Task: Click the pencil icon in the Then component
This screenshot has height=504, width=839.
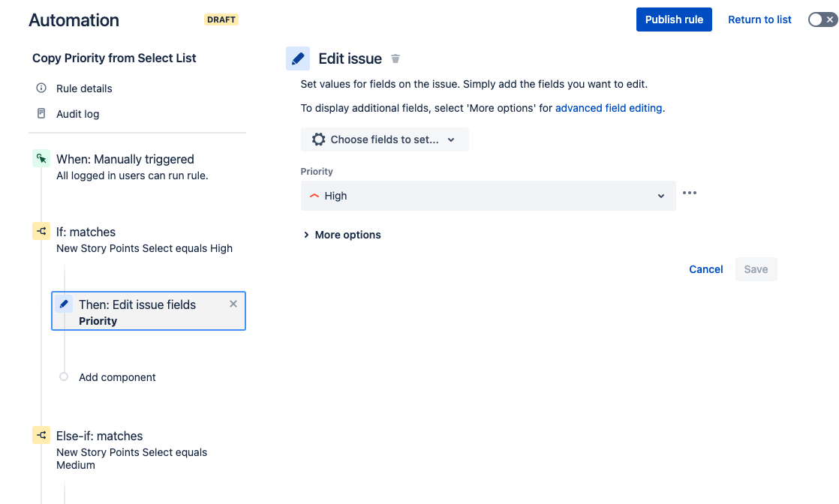Action: coord(64,304)
